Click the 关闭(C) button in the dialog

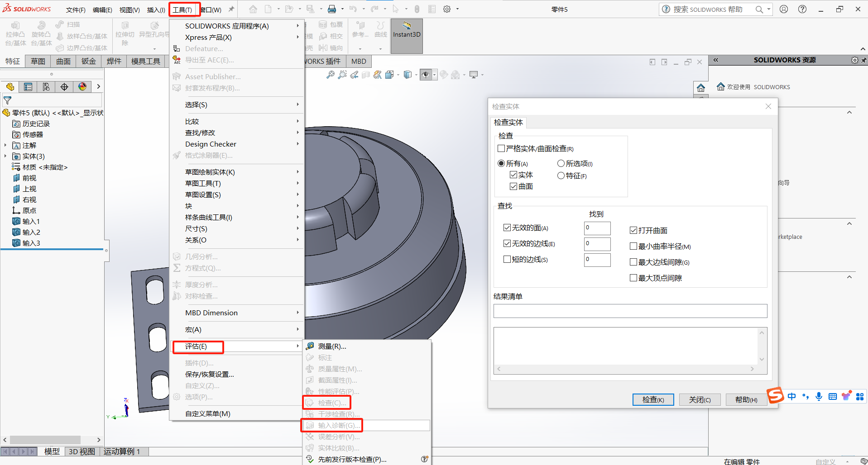click(x=700, y=399)
